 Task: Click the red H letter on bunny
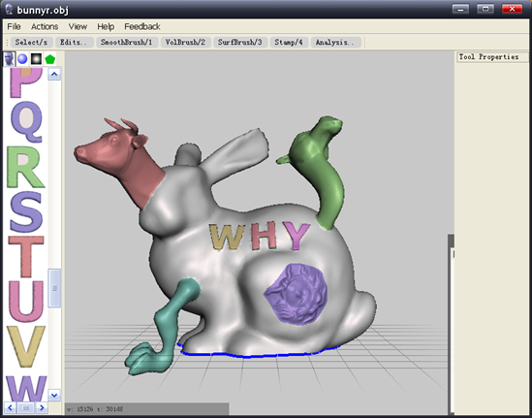(264, 236)
